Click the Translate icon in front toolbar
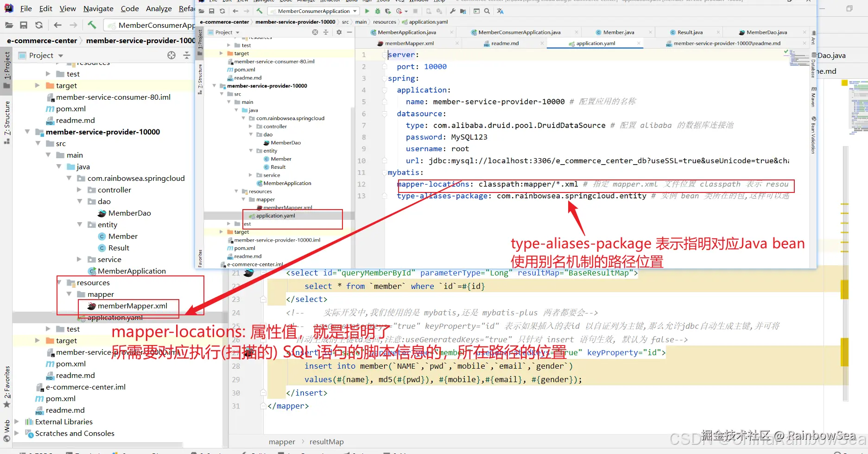This screenshot has width=868, height=454. pos(500,11)
